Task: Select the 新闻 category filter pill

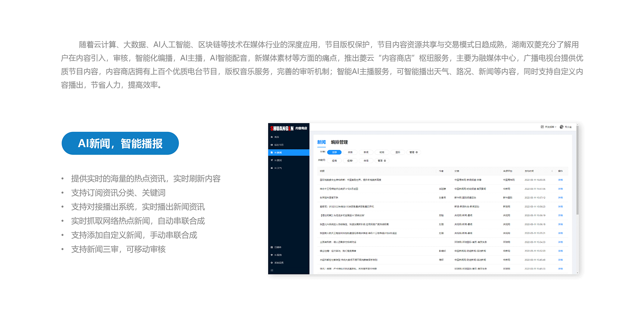Action: [366, 152]
